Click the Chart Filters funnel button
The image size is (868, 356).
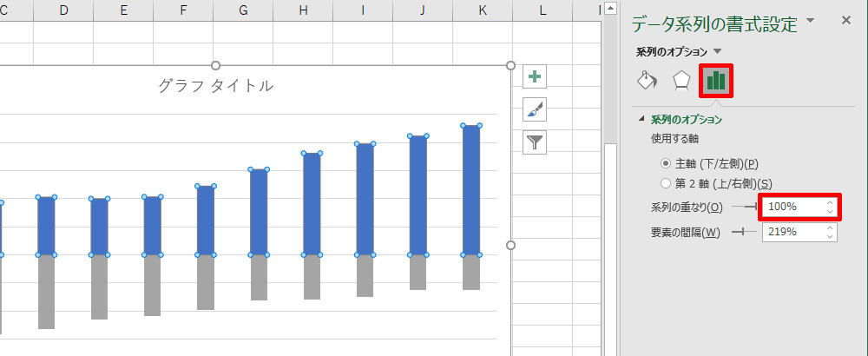coord(535,142)
